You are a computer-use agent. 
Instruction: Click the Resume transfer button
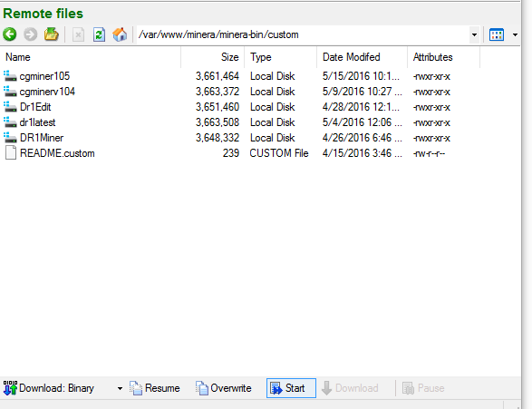(x=155, y=388)
